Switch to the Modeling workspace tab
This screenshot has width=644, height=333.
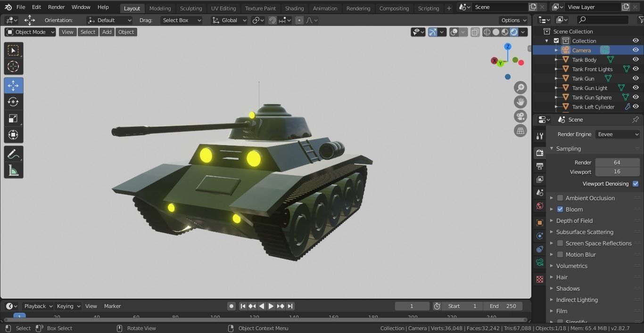point(160,8)
